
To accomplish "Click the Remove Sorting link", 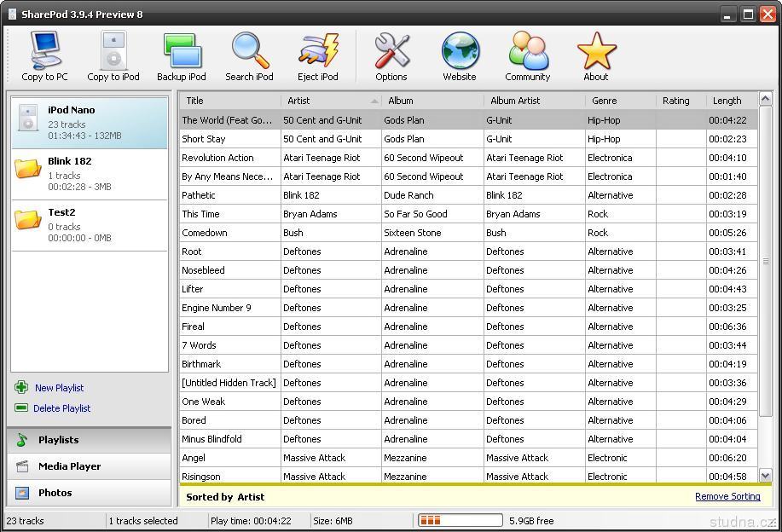I will coord(727,496).
